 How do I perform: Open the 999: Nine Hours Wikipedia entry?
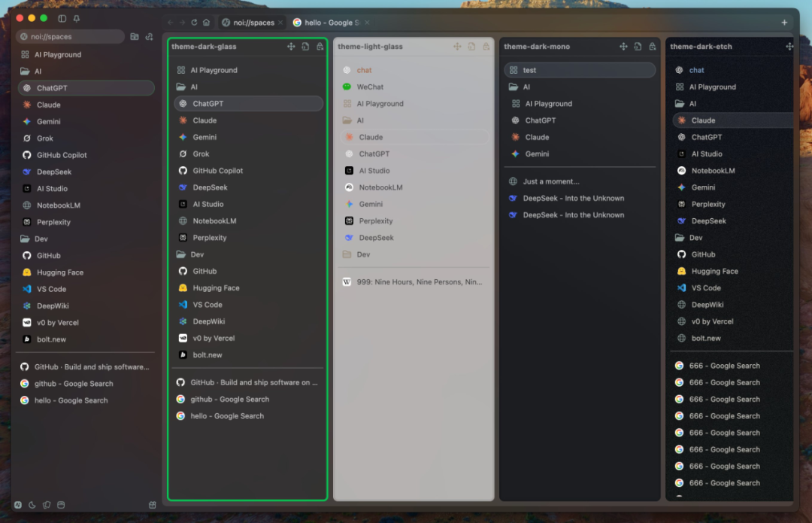pos(414,282)
